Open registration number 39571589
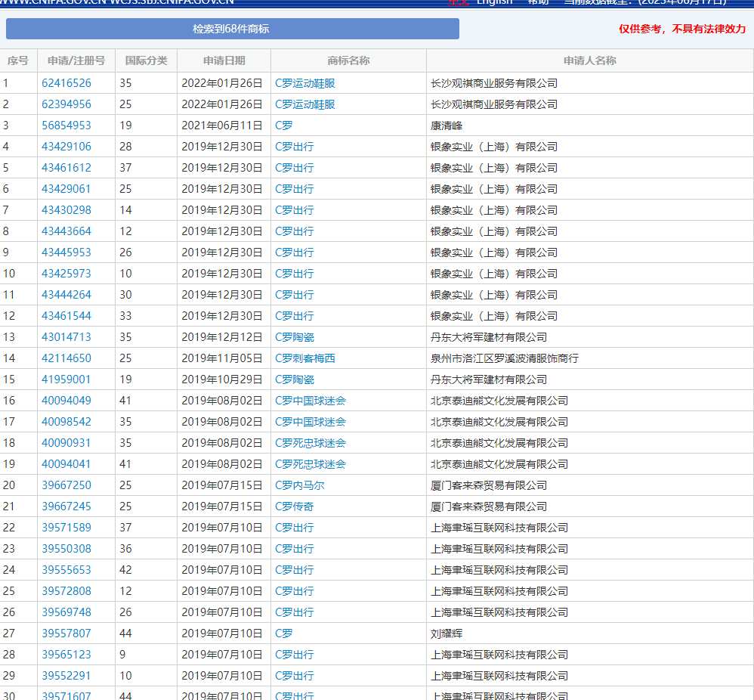Image resolution: width=754 pixels, height=700 pixels. (66, 528)
